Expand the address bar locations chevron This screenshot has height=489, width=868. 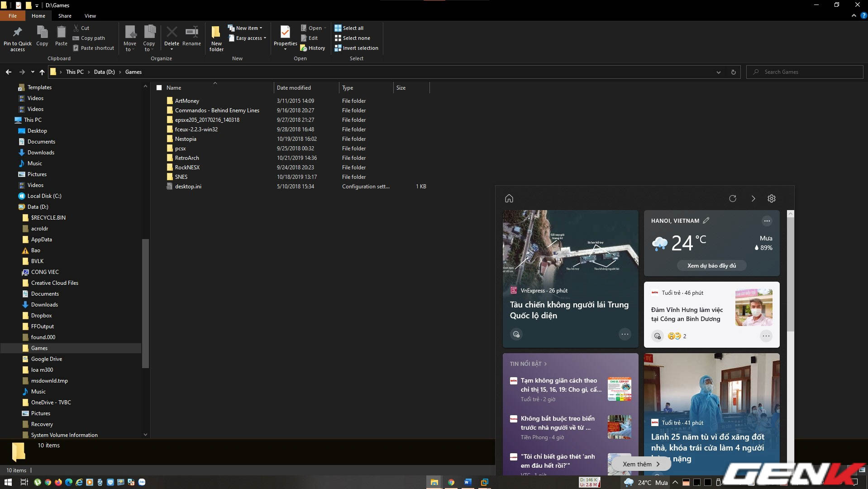point(719,72)
